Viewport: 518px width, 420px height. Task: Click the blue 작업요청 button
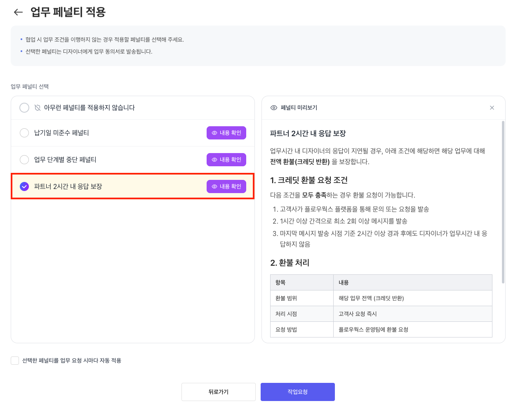(x=297, y=392)
